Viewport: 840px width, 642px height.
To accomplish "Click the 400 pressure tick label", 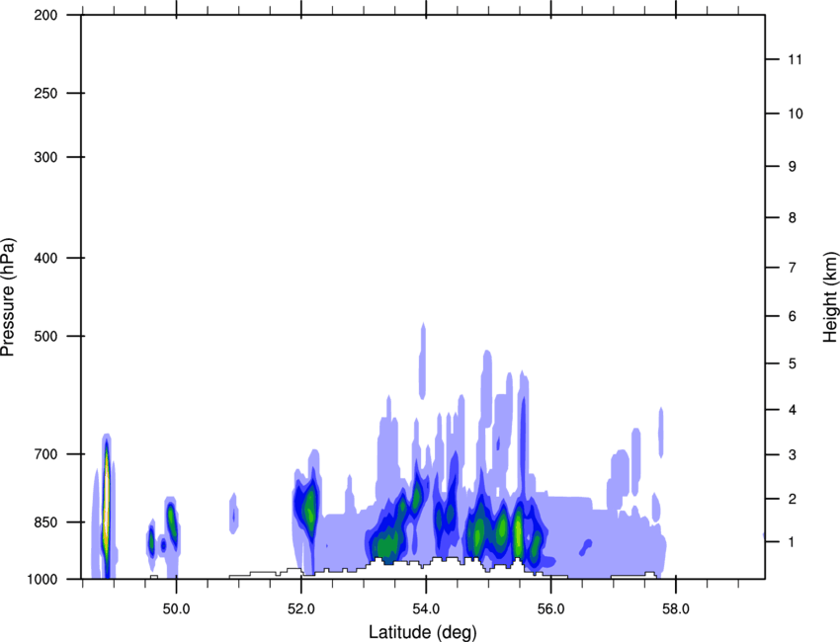I will 45,258.
